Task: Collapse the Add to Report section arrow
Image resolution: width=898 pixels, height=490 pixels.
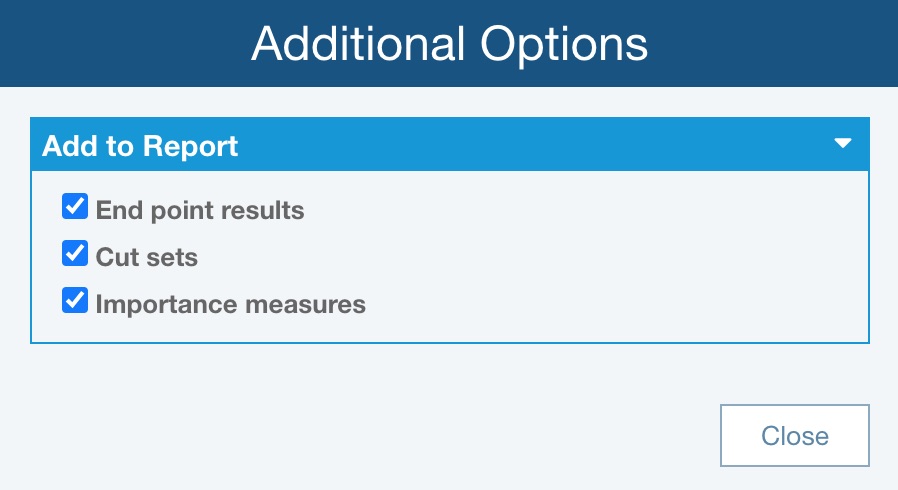Action: coord(843,144)
